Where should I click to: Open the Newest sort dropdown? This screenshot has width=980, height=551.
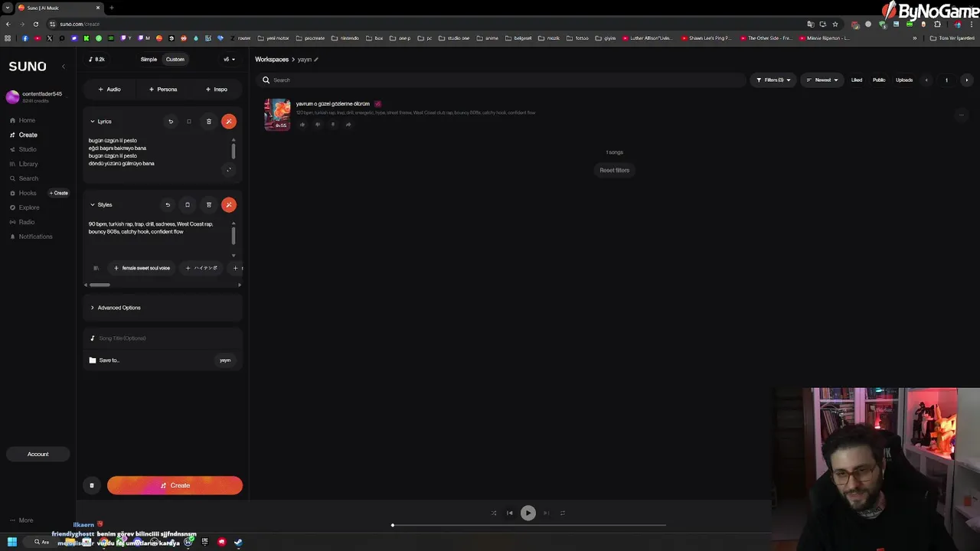[x=822, y=80]
